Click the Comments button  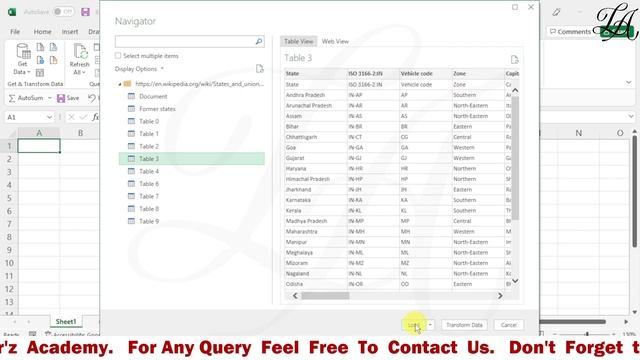(x=570, y=31)
